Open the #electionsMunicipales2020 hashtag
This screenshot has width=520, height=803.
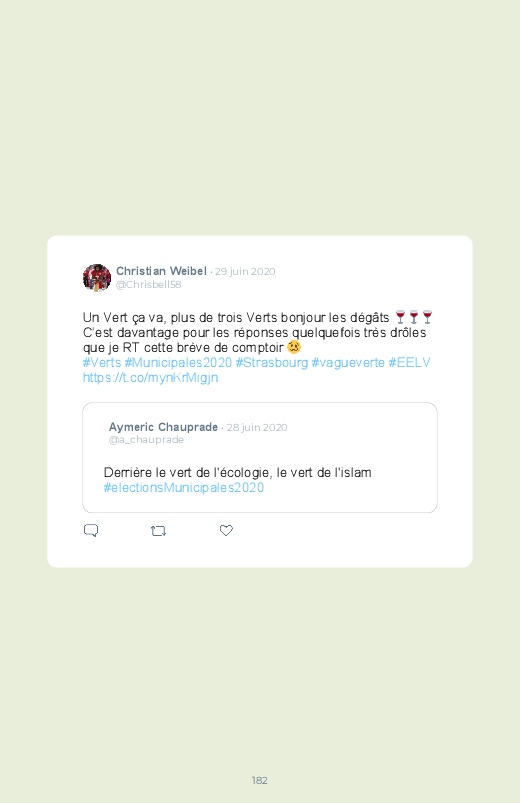point(184,488)
